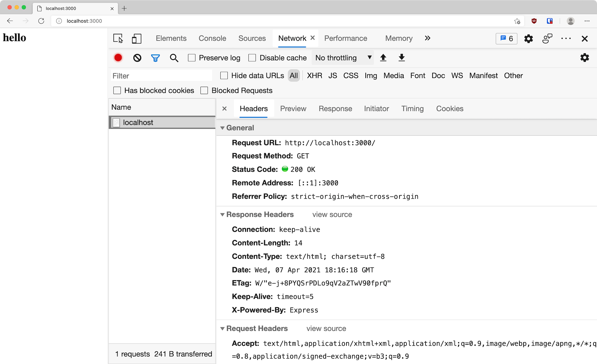Open the browser profile avatar

571,21
